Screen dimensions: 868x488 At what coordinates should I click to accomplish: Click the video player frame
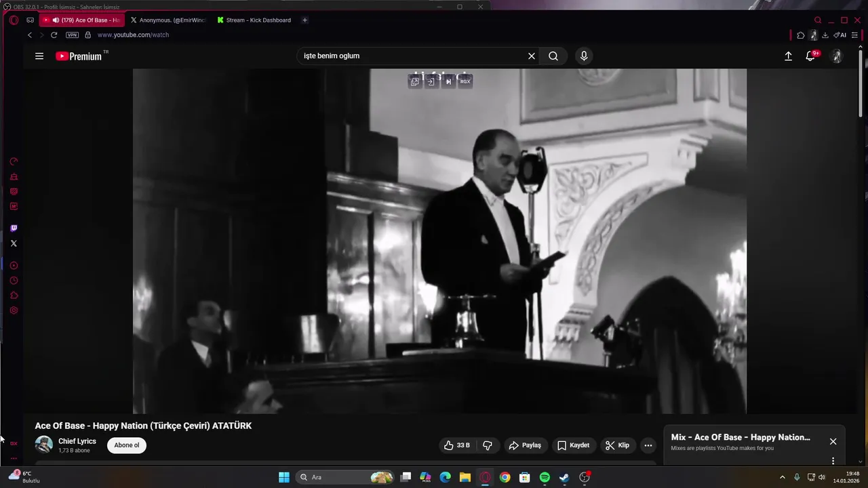pos(439,241)
